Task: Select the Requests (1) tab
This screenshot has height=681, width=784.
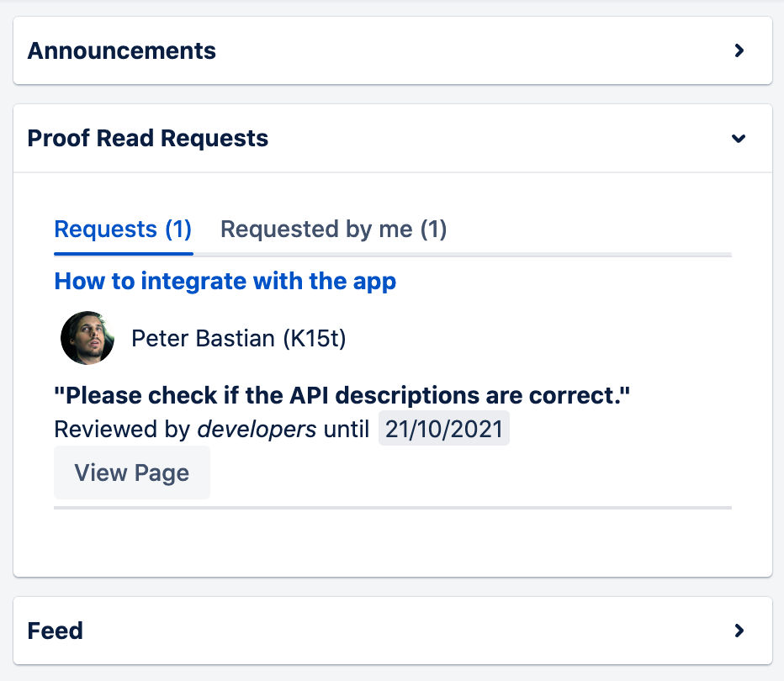Action: click(123, 229)
